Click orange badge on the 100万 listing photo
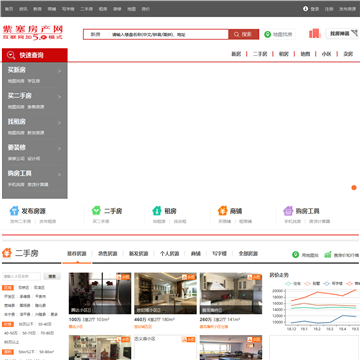 (x=123, y=277)
